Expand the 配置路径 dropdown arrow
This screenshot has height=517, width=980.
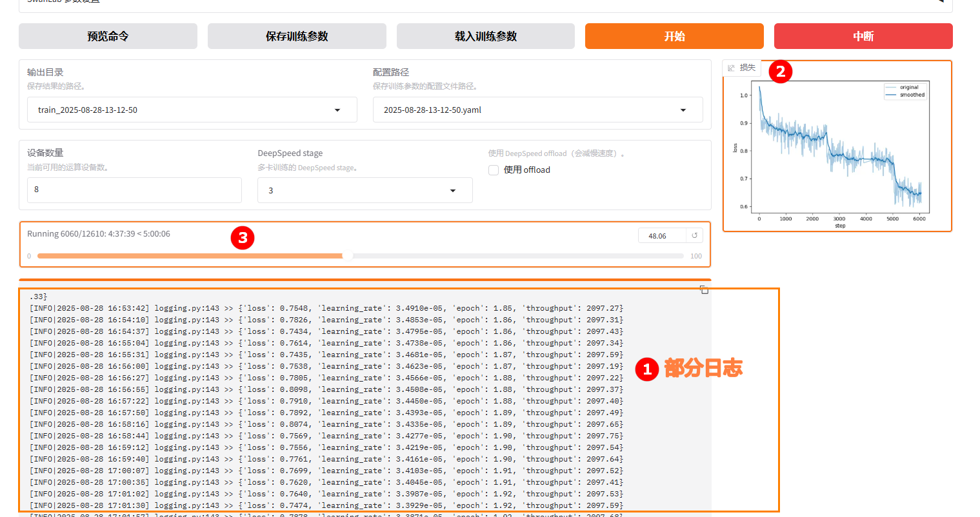coord(683,110)
